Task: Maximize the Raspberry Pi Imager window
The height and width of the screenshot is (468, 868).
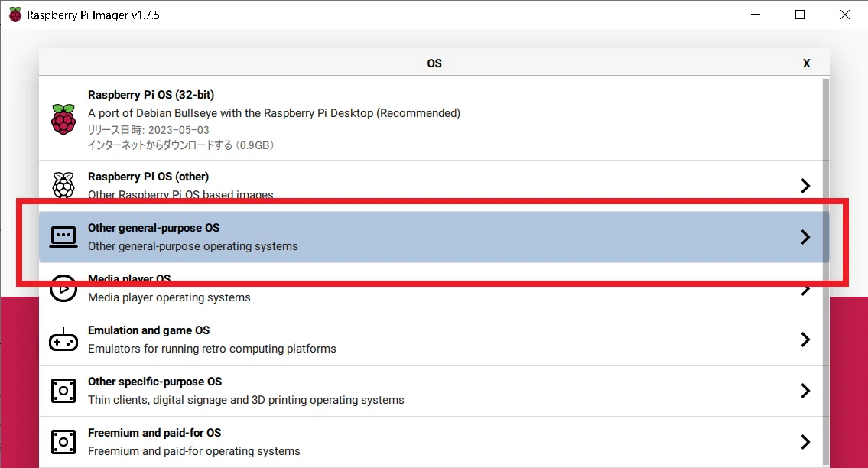Action: [x=800, y=15]
